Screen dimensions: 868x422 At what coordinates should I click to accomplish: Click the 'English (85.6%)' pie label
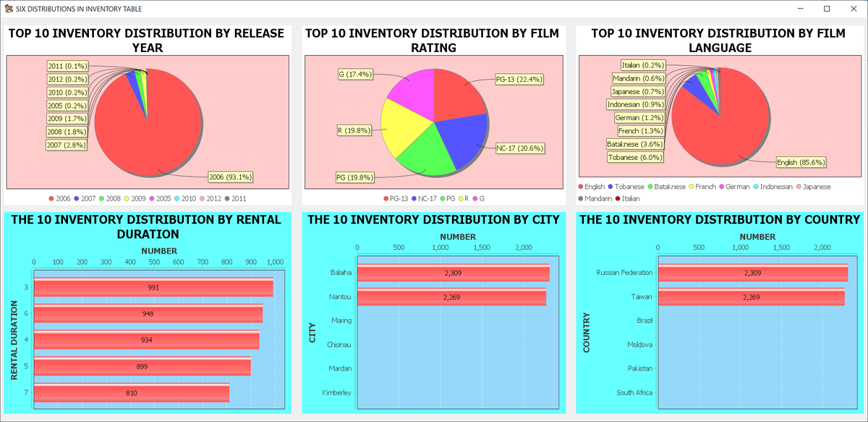tap(801, 163)
